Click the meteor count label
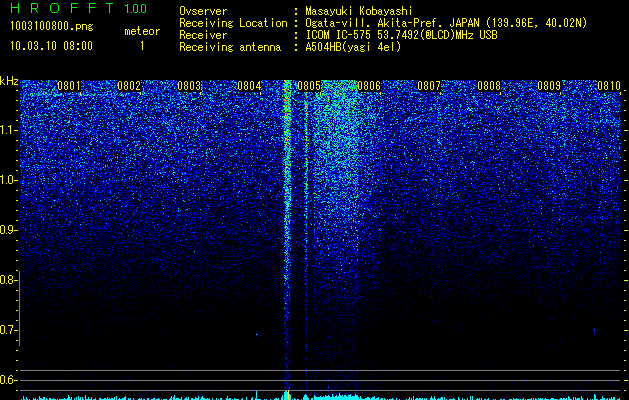 pyautogui.click(x=142, y=31)
